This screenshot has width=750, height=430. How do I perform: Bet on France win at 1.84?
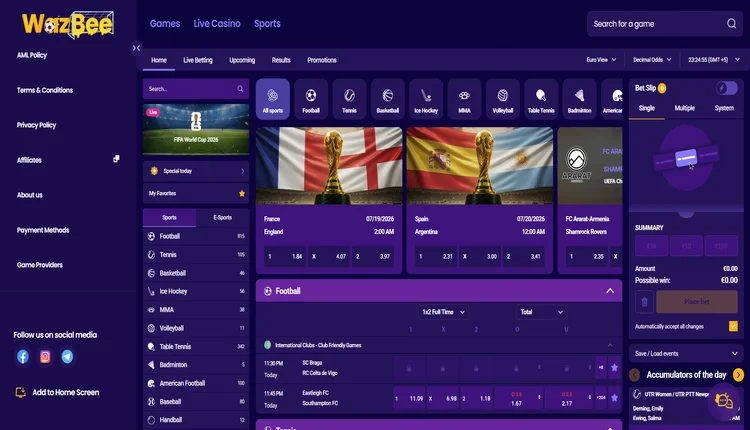(x=285, y=256)
